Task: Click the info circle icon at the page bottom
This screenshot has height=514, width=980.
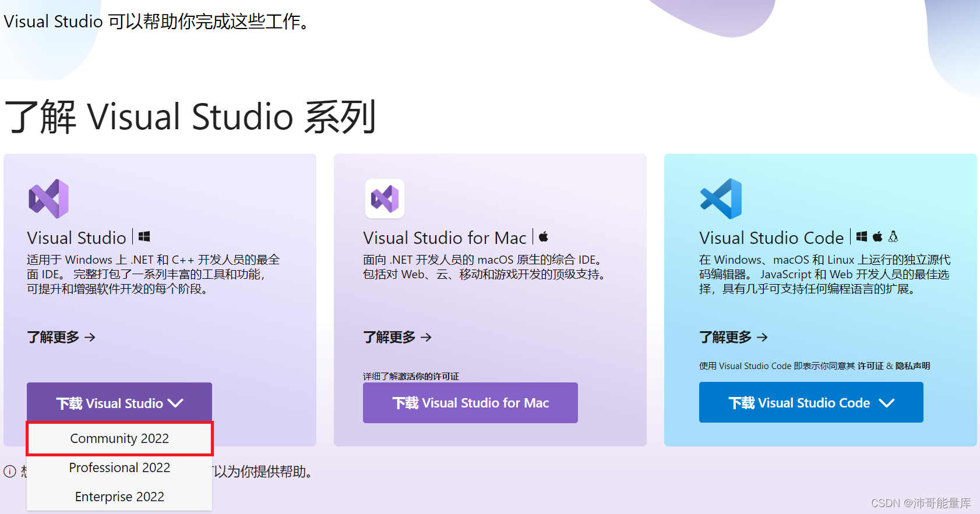Action: coord(10,472)
